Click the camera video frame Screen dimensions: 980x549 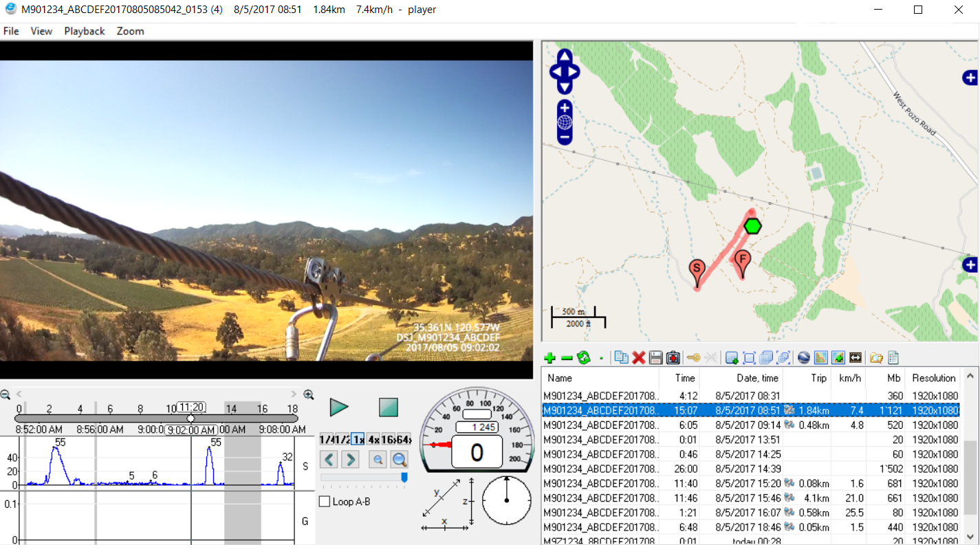coord(266,210)
